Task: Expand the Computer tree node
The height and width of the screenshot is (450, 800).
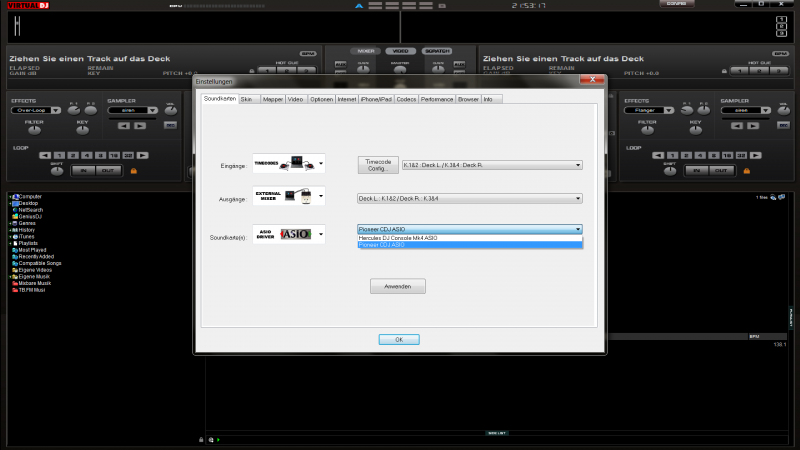Action: click(x=10, y=196)
